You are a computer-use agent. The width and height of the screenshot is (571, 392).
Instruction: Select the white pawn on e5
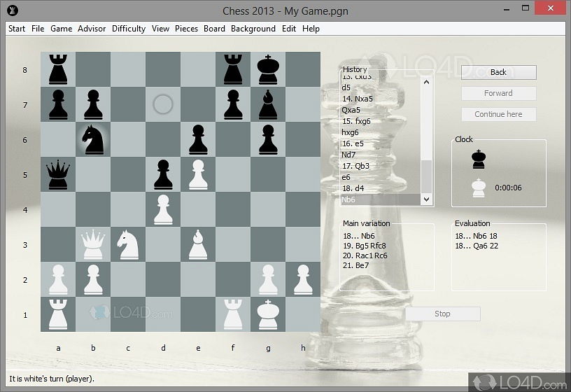click(198, 174)
